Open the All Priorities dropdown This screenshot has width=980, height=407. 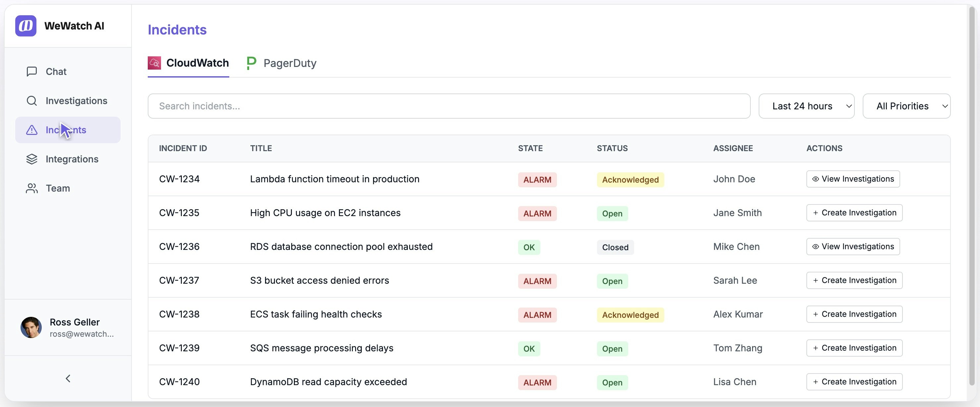(x=906, y=106)
